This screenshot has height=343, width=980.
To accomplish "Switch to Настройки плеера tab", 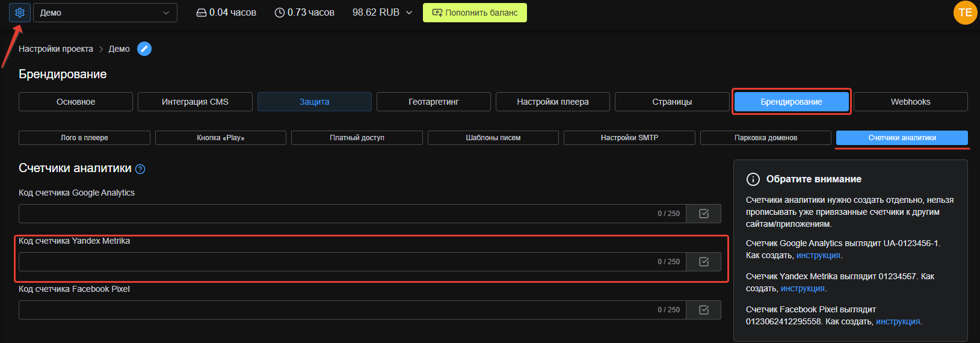I will click(553, 102).
